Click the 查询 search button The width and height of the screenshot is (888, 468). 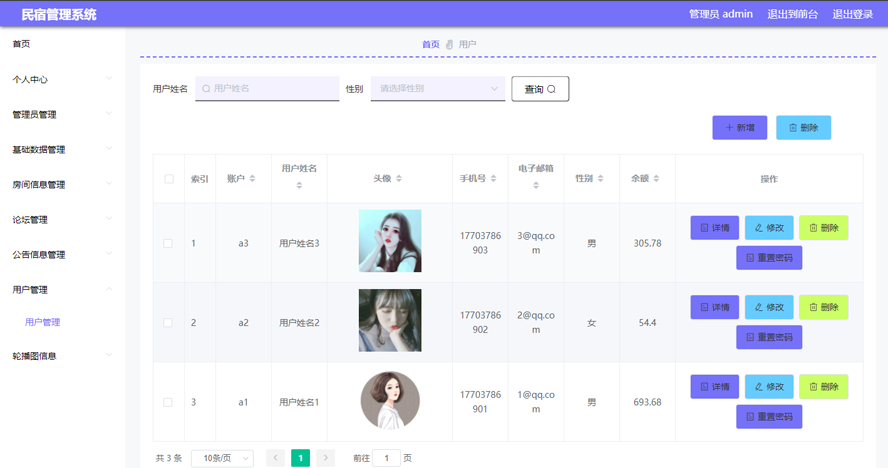(x=540, y=89)
